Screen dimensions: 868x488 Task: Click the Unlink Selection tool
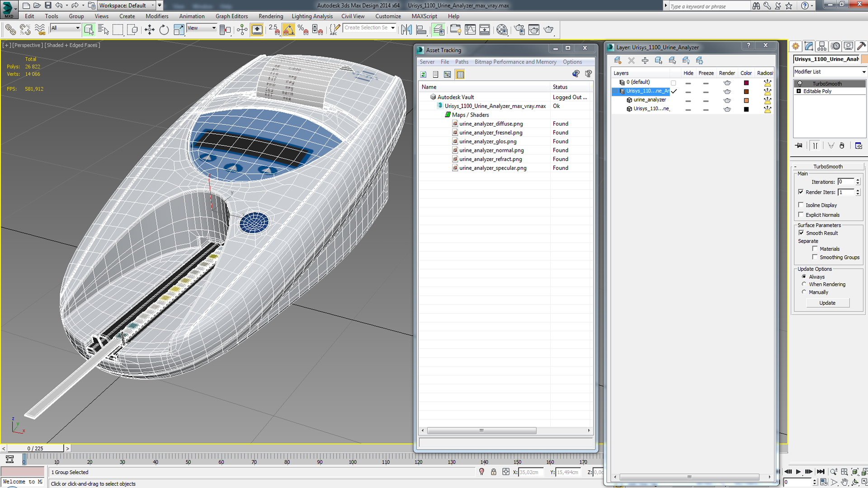(x=25, y=30)
